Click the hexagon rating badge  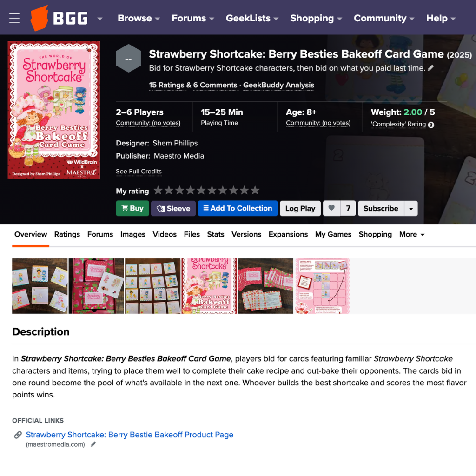tap(128, 59)
